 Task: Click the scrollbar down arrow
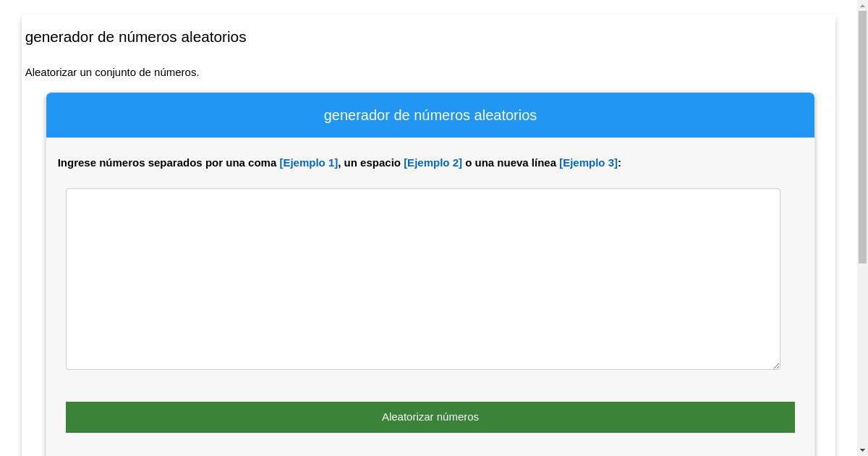point(862,451)
